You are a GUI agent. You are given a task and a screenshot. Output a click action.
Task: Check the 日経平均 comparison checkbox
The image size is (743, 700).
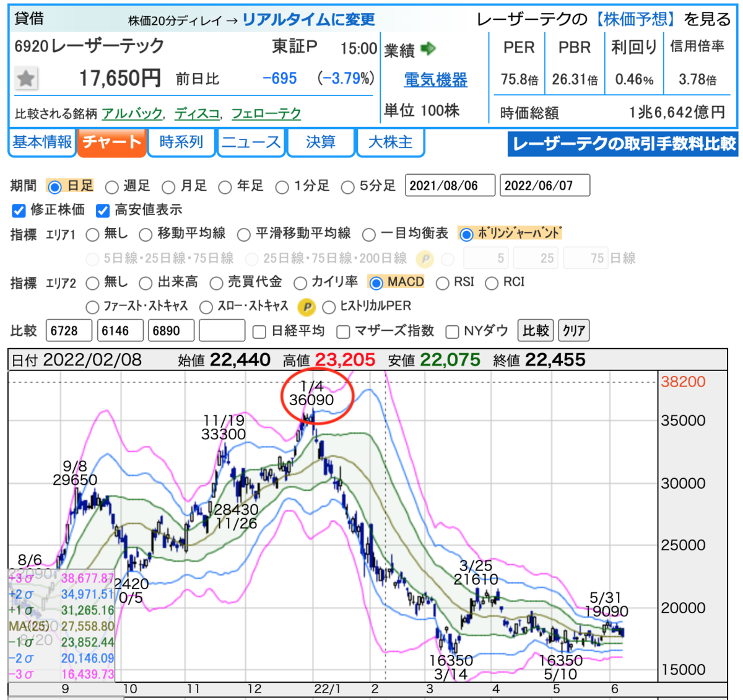[x=259, y=331]
